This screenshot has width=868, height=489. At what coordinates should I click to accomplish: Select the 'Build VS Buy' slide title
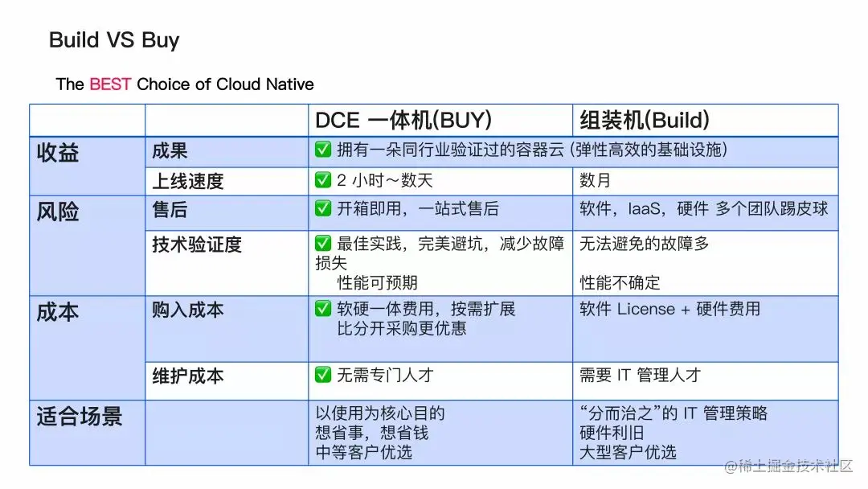click(x=114, y=40)
